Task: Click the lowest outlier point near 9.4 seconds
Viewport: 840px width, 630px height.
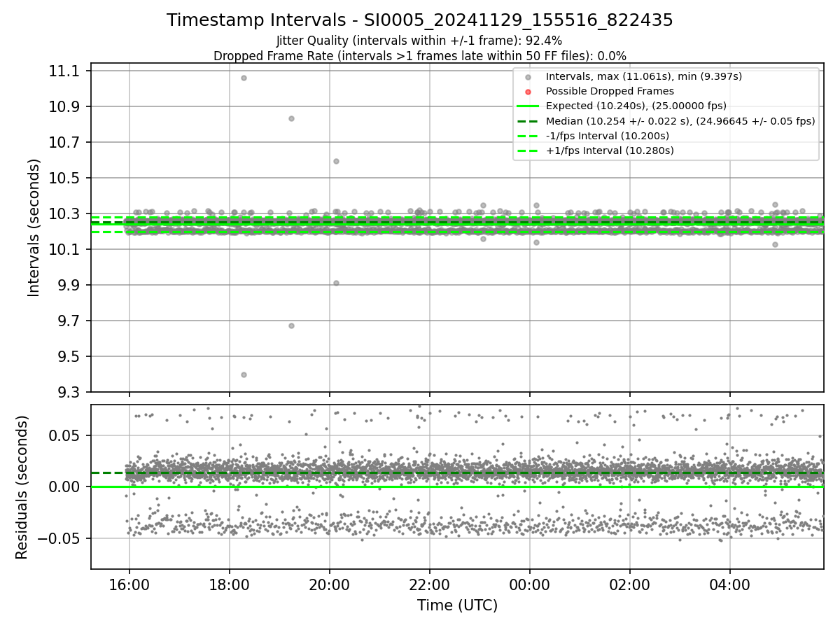Action: point(244,374)
